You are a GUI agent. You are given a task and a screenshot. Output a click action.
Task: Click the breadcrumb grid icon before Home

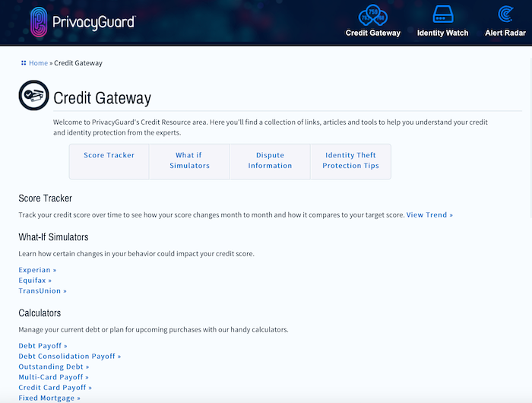coord(24,63)
